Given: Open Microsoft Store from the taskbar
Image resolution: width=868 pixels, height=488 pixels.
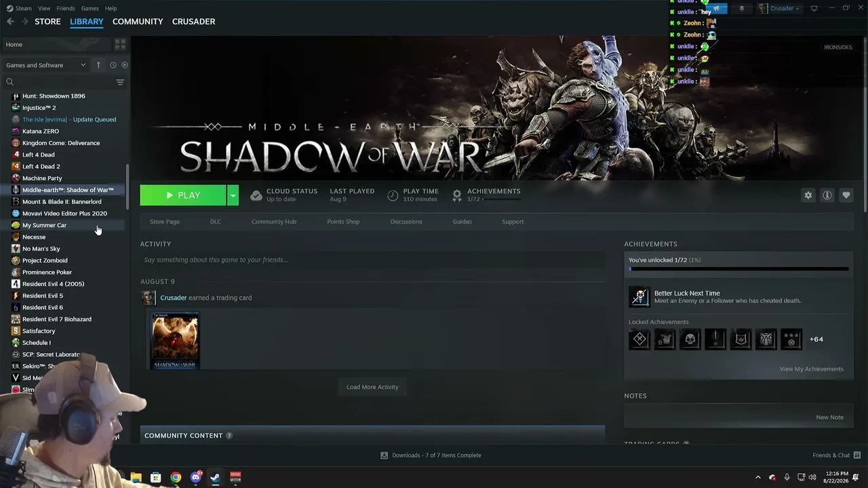Looking at the screenshot, I should point(156,477).
